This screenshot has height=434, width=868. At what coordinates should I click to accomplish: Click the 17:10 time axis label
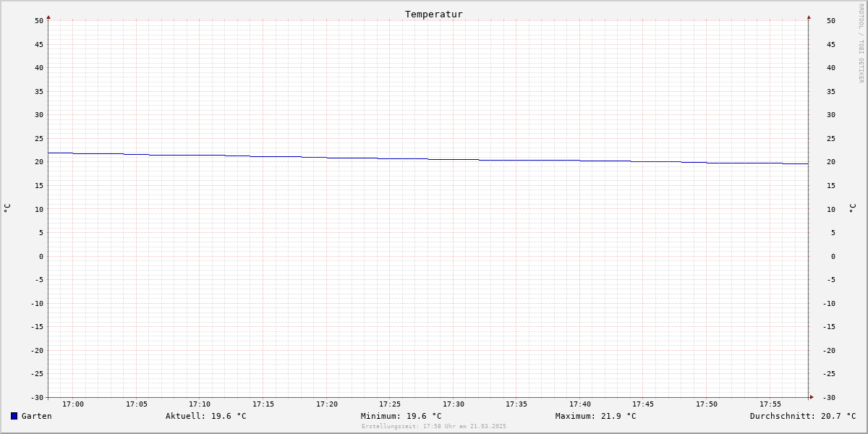click(x=200, y=404)
